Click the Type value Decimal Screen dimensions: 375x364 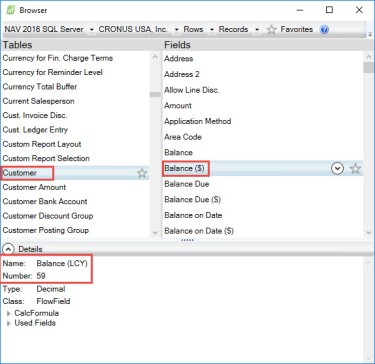pyautogui.click(x=51, y=289)
